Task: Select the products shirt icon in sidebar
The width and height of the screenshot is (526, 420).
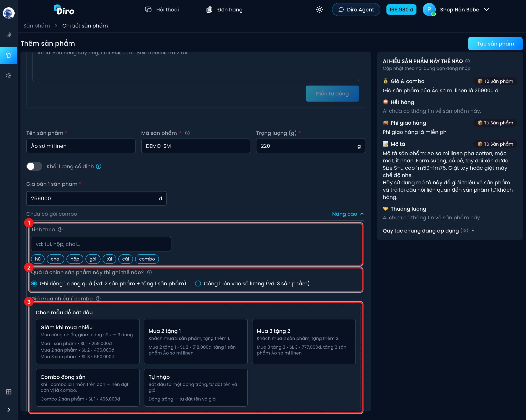Action: 9,55
